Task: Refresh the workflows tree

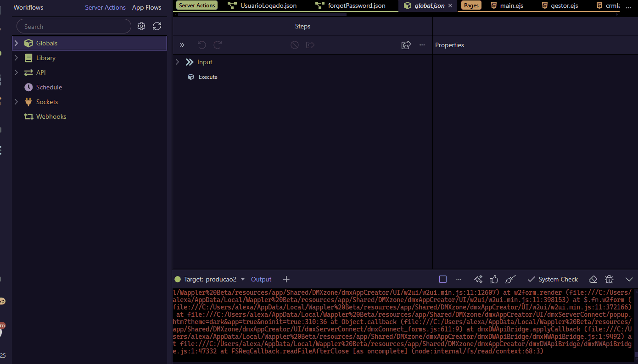Action: pos(157,27)
